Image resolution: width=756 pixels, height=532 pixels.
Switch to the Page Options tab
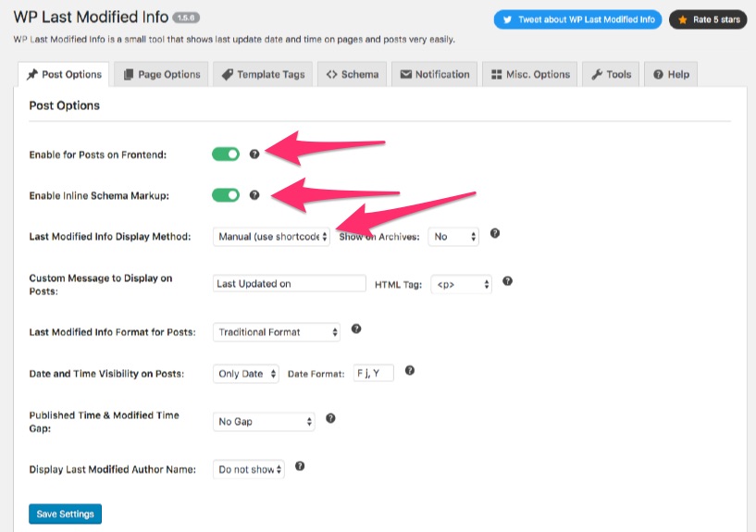point(162,74)
